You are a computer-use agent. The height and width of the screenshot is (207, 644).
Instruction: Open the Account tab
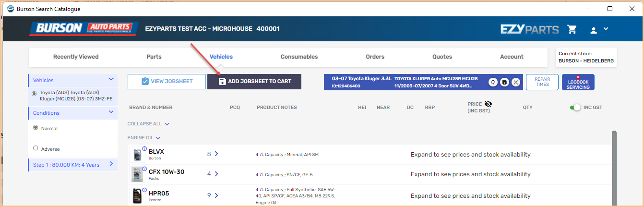[x=512, y=57]
